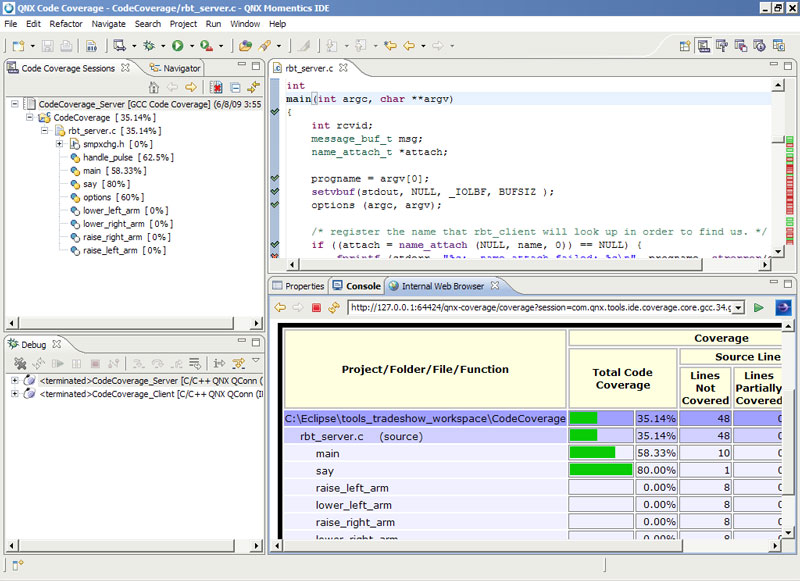Click the browser URL address field
This screenshot has height=581, width=800.
538,307
